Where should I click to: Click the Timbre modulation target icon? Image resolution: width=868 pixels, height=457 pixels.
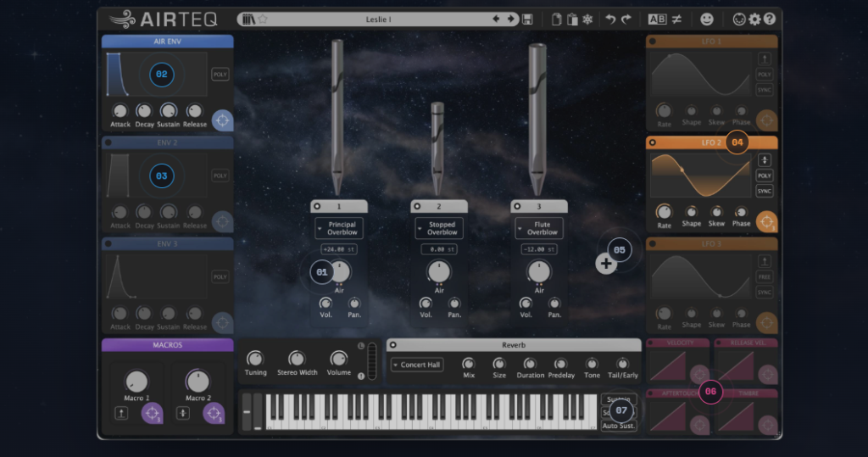767,425
